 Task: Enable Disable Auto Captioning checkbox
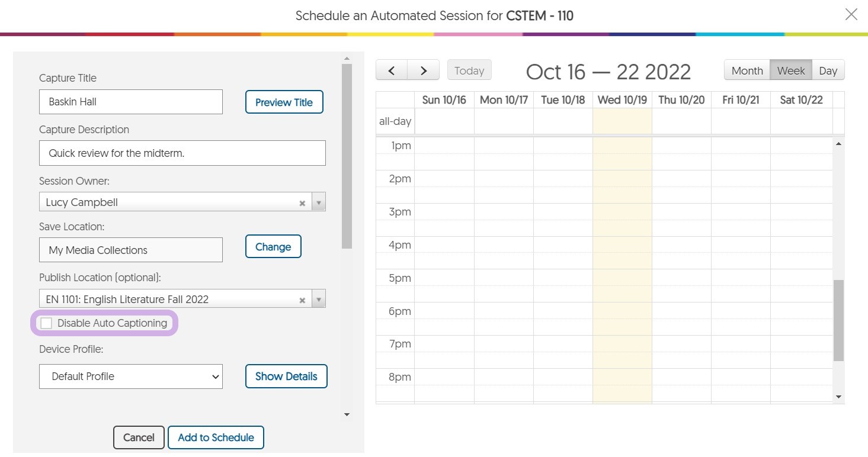46,323
